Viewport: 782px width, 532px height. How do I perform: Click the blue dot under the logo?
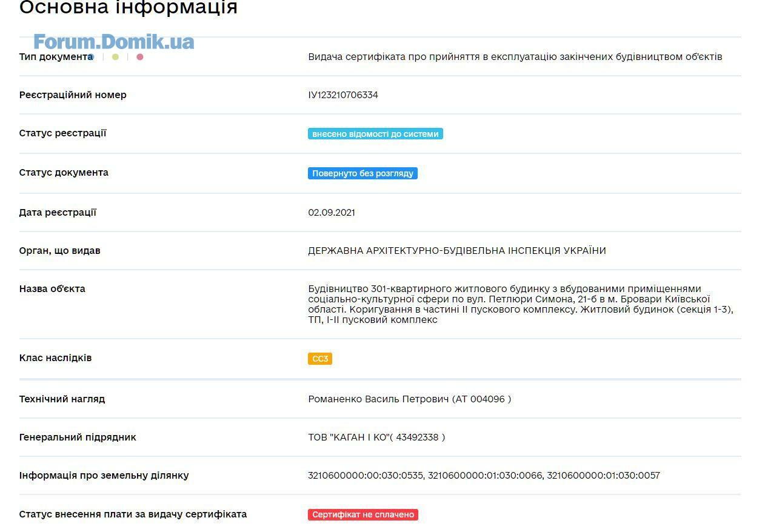point(91,57)
